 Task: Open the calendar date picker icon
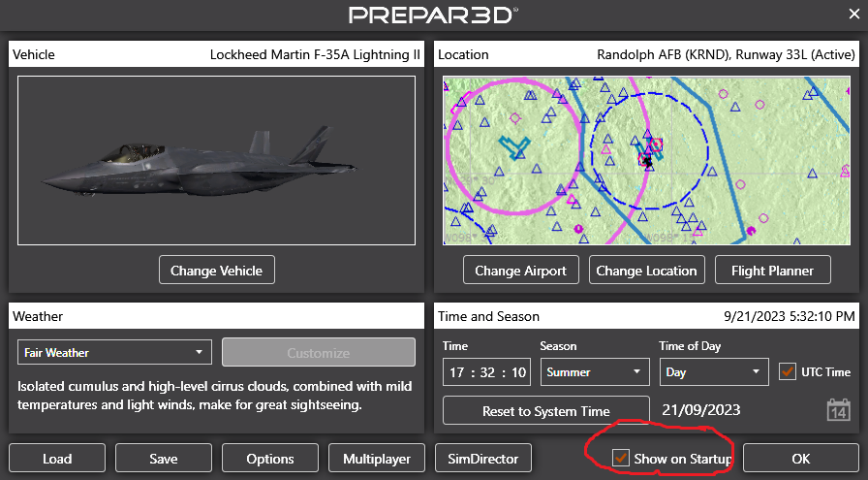(x=838, y=410)
